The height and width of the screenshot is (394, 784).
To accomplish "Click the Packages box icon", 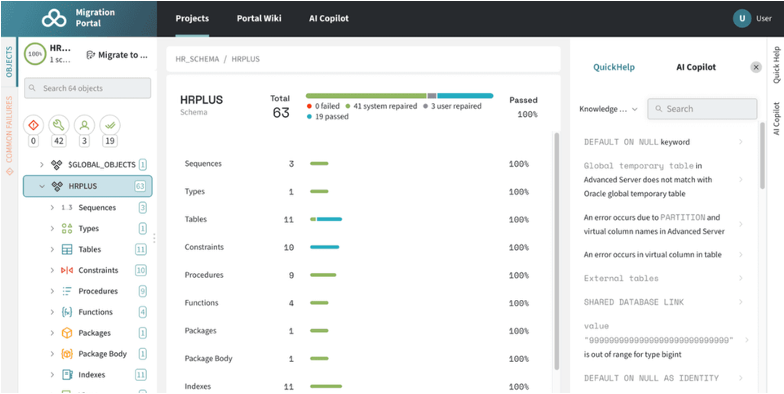I will click(x=67, y=333).
